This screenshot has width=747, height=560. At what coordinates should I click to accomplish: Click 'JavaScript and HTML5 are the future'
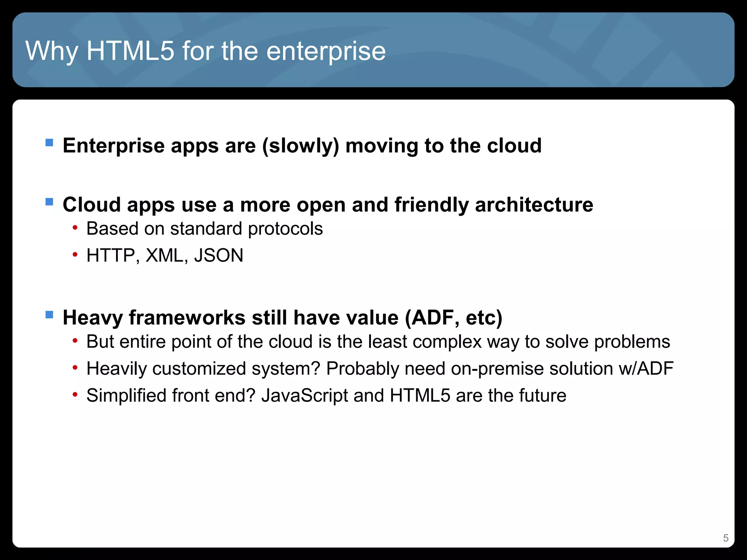[414, 396]
